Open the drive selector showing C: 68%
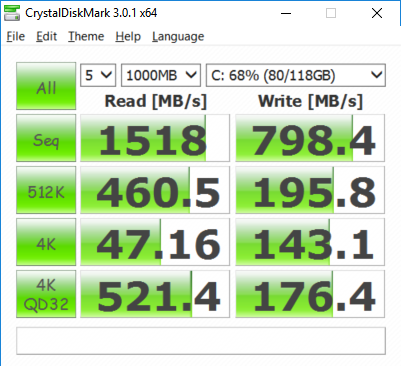 pos(296,75)
